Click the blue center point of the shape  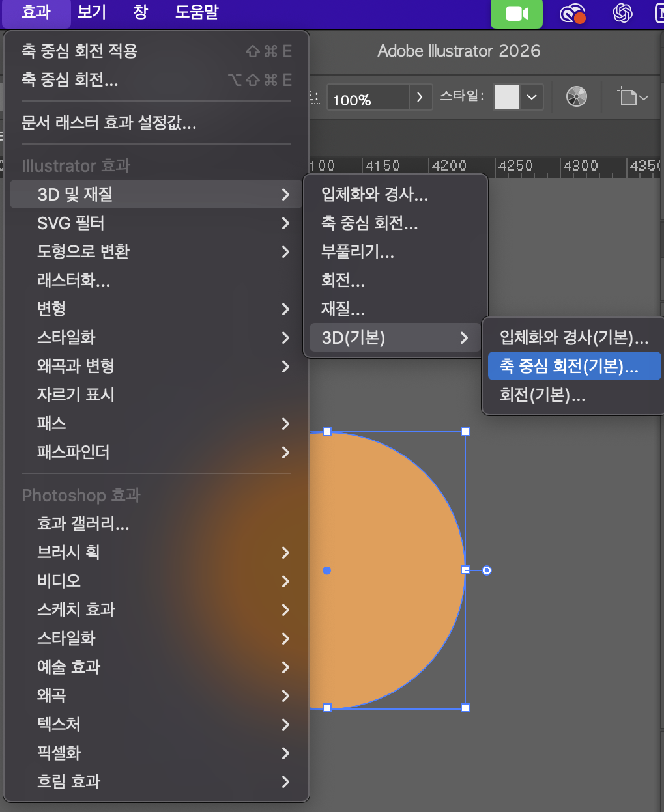point(327,570)
